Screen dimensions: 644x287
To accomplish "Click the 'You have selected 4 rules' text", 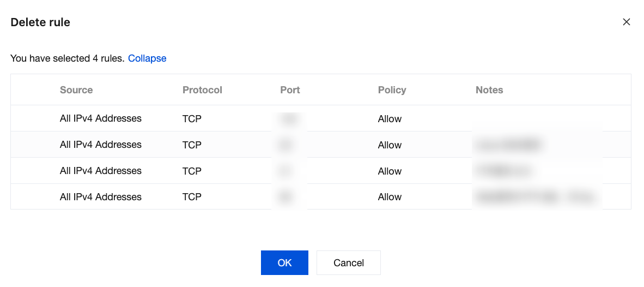I will pos(68,58).
